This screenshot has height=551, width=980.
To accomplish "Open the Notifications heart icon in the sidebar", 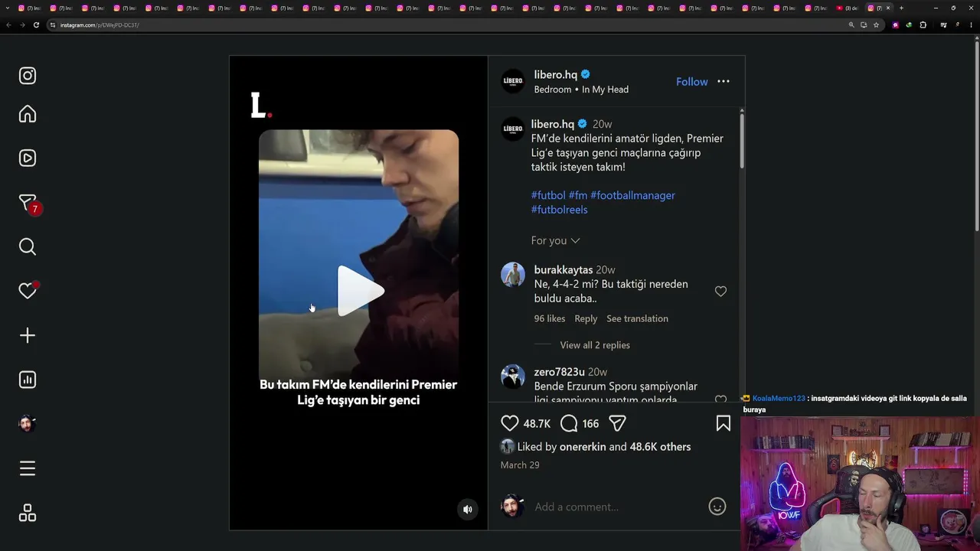I will [x=28, y=291].
